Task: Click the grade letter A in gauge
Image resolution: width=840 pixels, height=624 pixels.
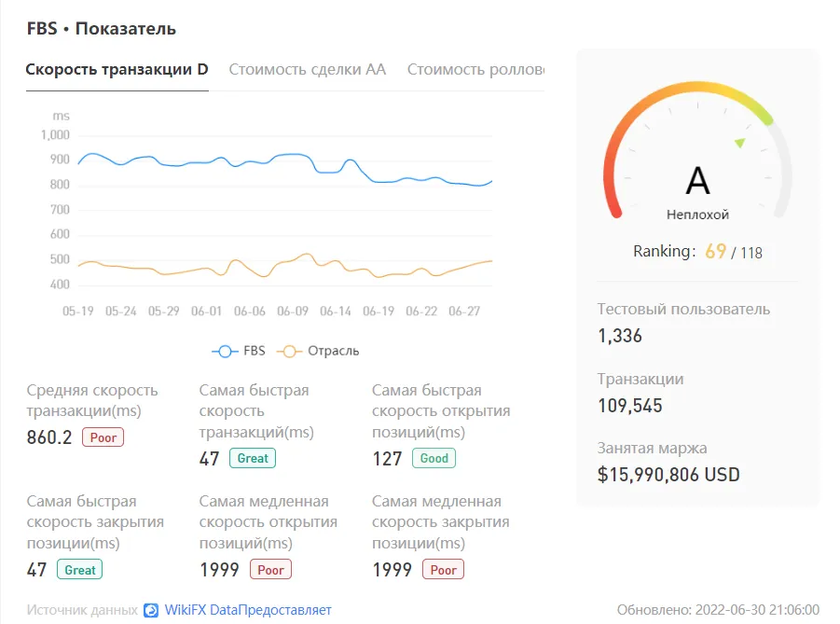Action: click(697, 181)
